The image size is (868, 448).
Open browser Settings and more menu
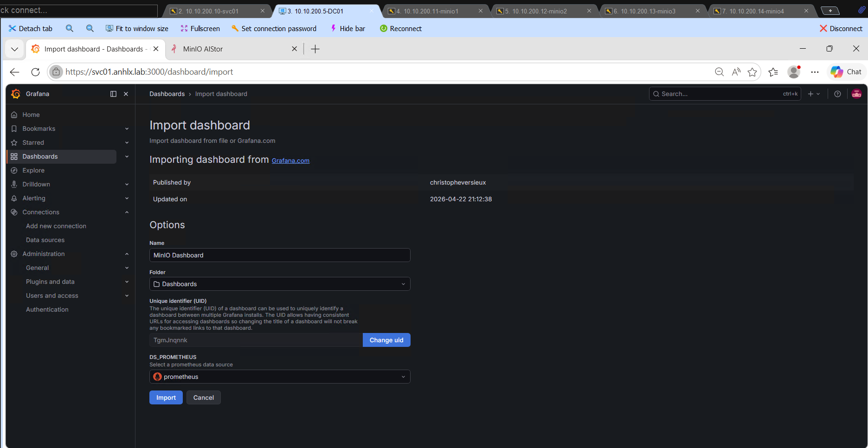click(x=815, y=72)
